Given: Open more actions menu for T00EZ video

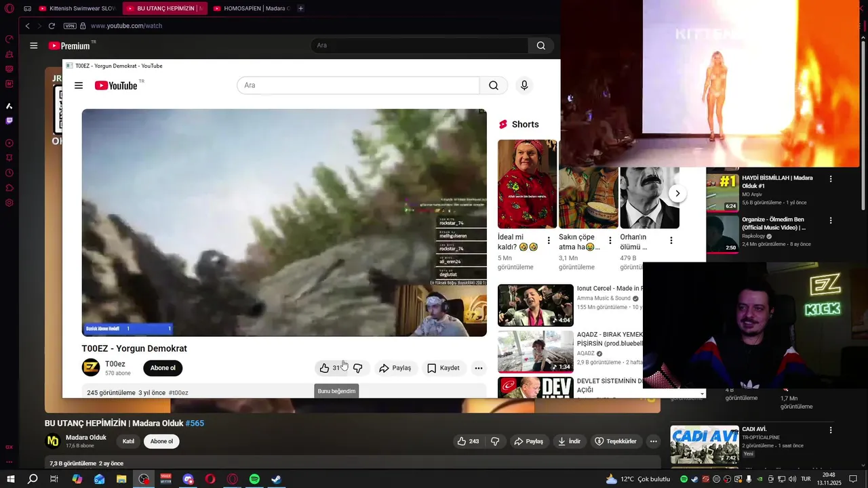Looking at the screenshot, I should coord(479,368).
